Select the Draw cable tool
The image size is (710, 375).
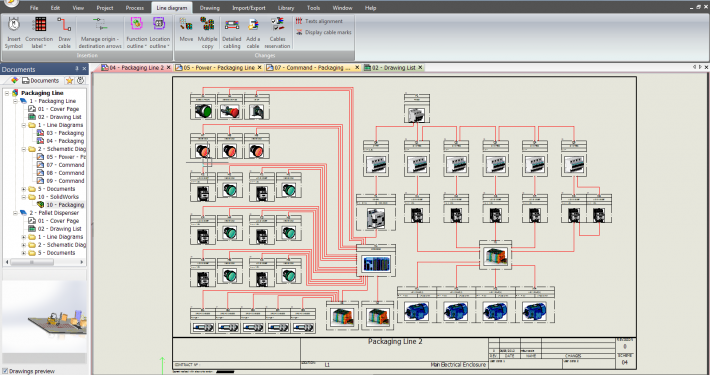[64, 32]
